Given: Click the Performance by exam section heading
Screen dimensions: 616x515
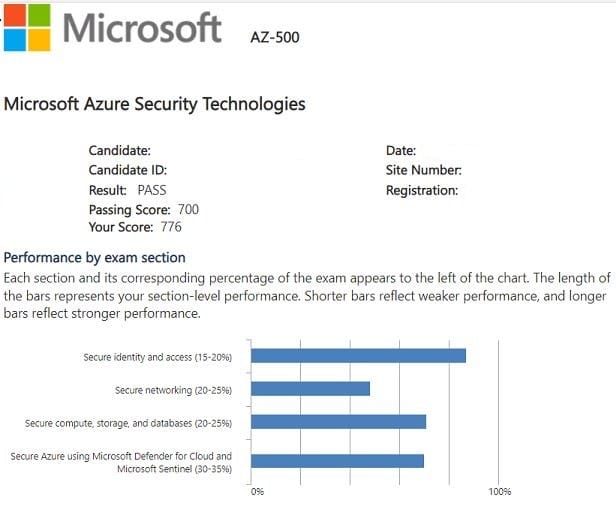Looking at the screenshot, I should pyautogui.click(x=95, y=258).
